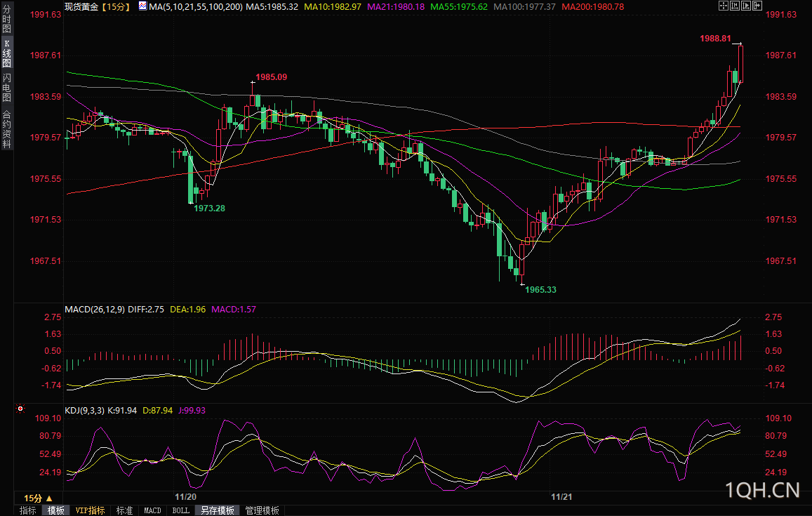Viewport: 812px width, 516px height.
Task: Show 合约资料 contract info panel
Action: point(6,129)
